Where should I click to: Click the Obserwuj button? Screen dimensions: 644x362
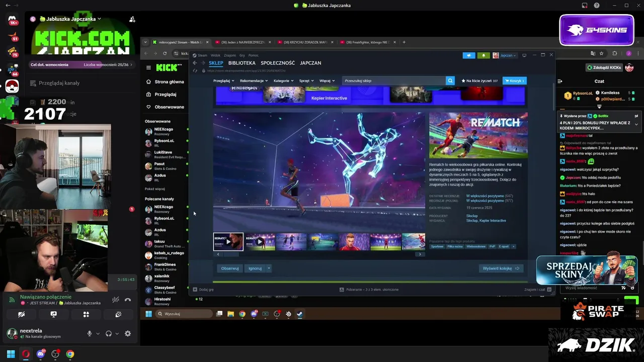click(x=230, y=268)
